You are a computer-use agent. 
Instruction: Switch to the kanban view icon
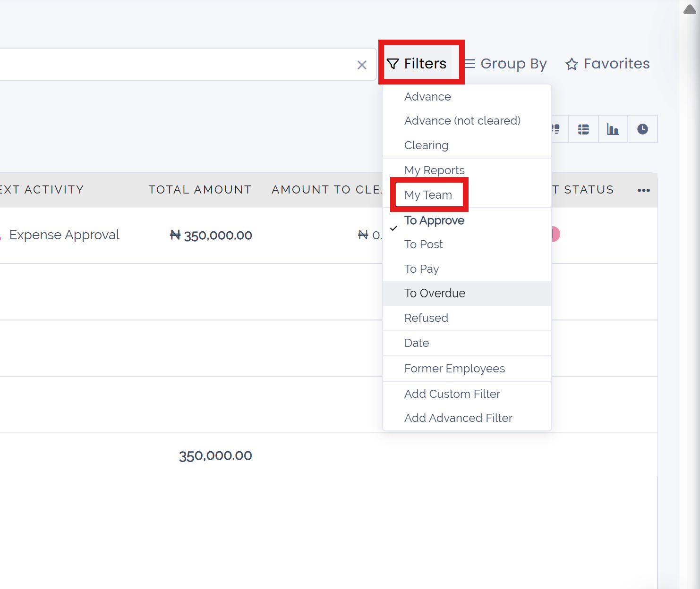pos(556,129)
